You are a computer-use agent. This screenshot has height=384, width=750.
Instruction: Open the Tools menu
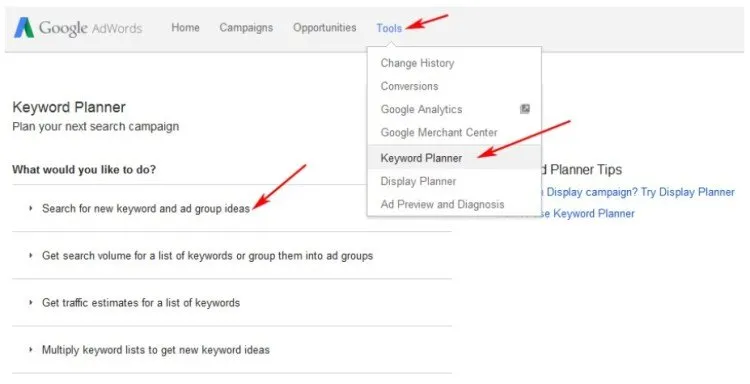coord(389,28)
